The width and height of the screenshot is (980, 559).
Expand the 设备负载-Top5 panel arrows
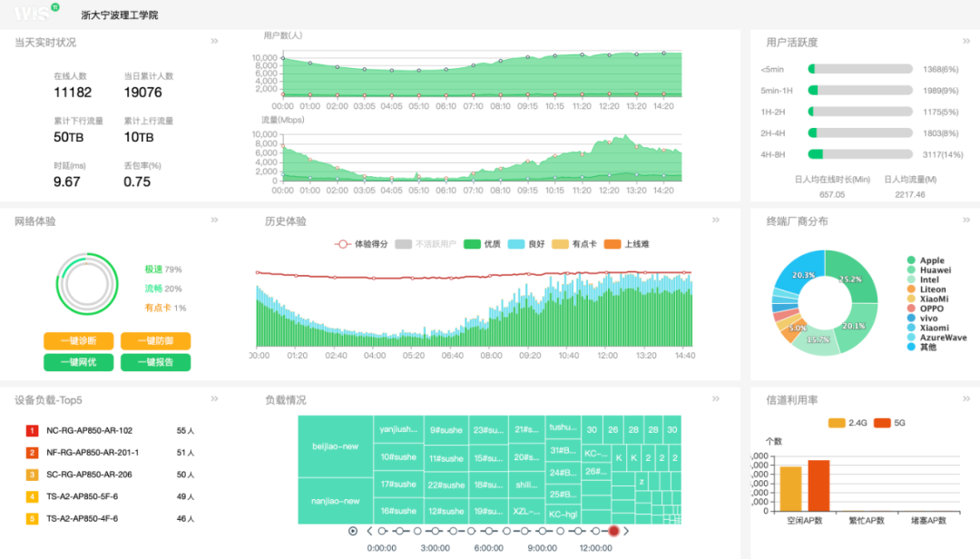(x=215, y=398)
